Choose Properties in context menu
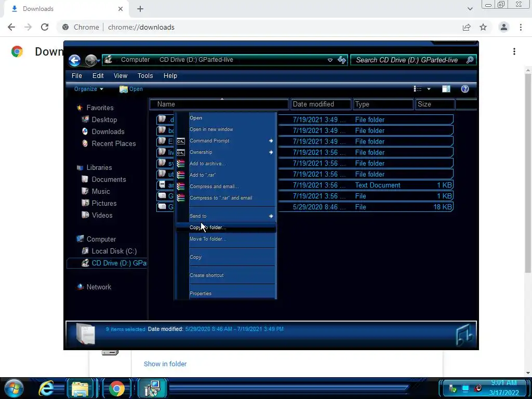 (x=225, y=294)
